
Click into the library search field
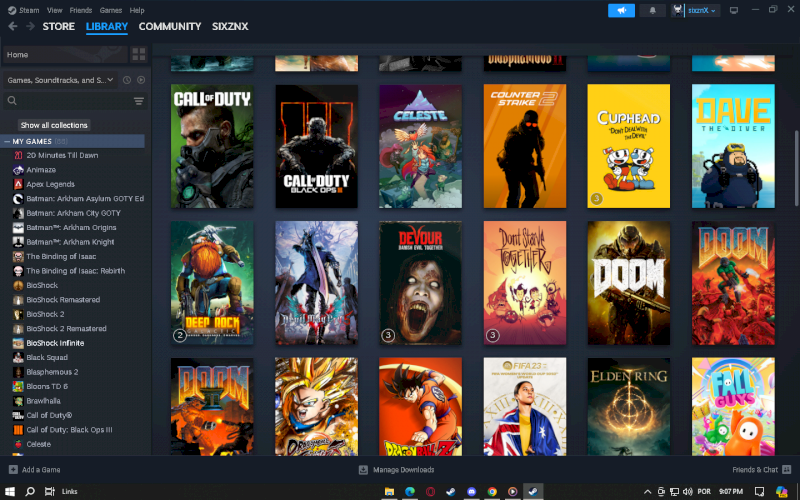[76, 101]
